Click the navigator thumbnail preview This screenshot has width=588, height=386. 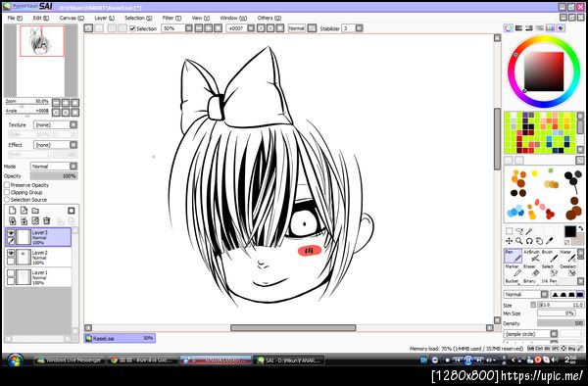(42, 41)
